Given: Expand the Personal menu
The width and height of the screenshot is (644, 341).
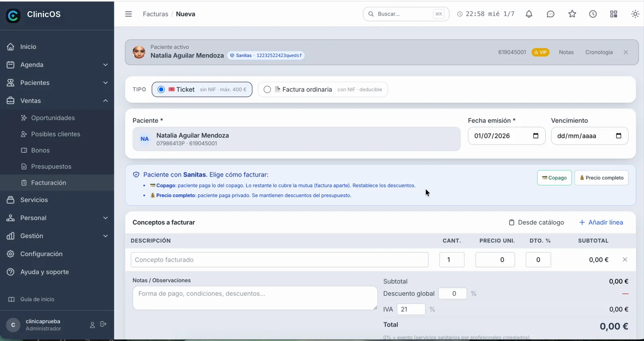Looking at the screenshot, I should [x=57, y=218].
